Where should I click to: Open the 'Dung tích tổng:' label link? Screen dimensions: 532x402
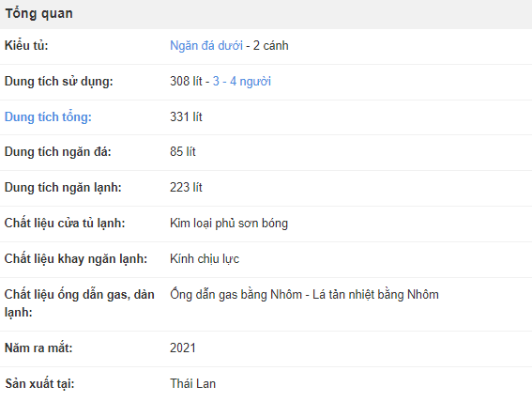point(48,116)
